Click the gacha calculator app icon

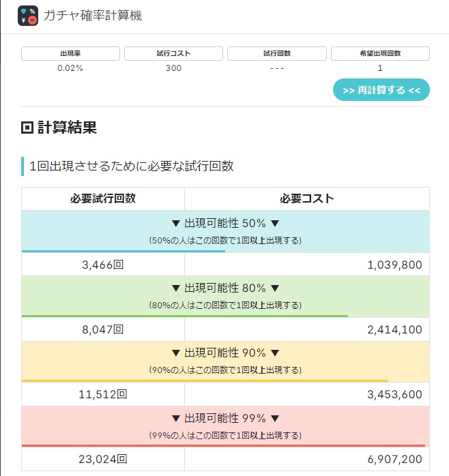(28, 15)
